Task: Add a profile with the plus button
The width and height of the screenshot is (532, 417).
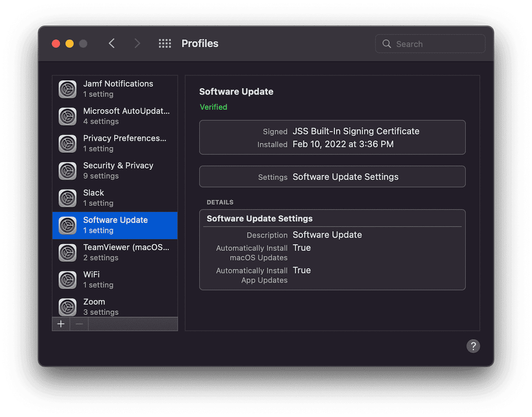Action: point(61,324)
